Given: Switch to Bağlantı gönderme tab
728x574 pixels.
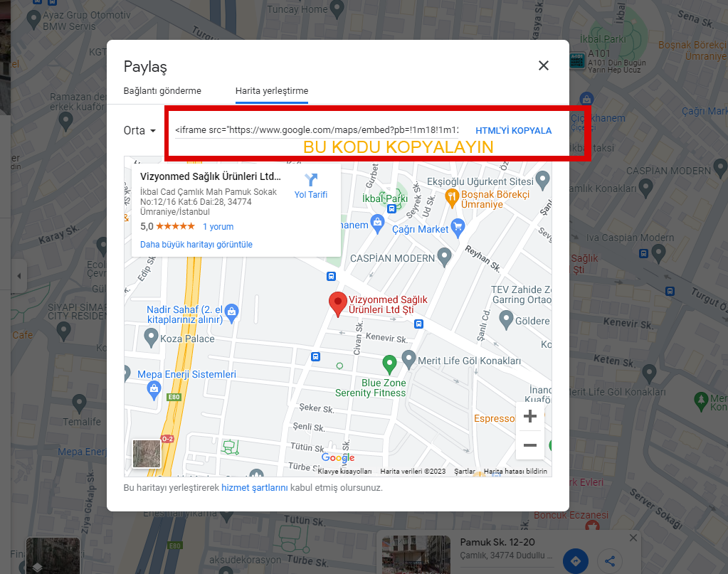Looking at the screenshot, I should click(162, 91).
